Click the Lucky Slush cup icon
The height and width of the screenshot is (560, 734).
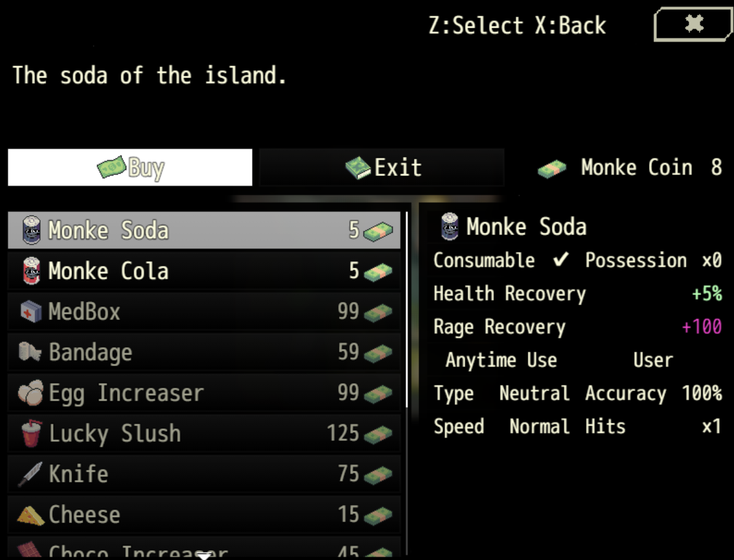tap(31, 433)
